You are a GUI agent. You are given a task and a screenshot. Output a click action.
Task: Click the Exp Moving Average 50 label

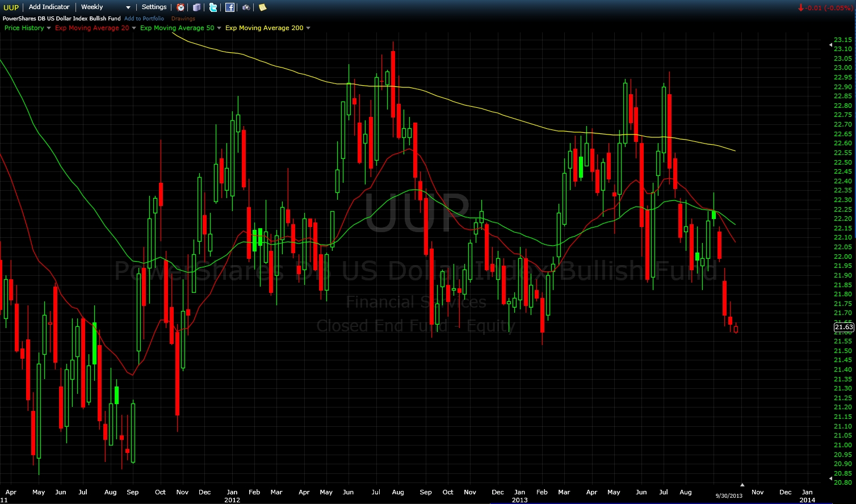click(x=177, y=28)
